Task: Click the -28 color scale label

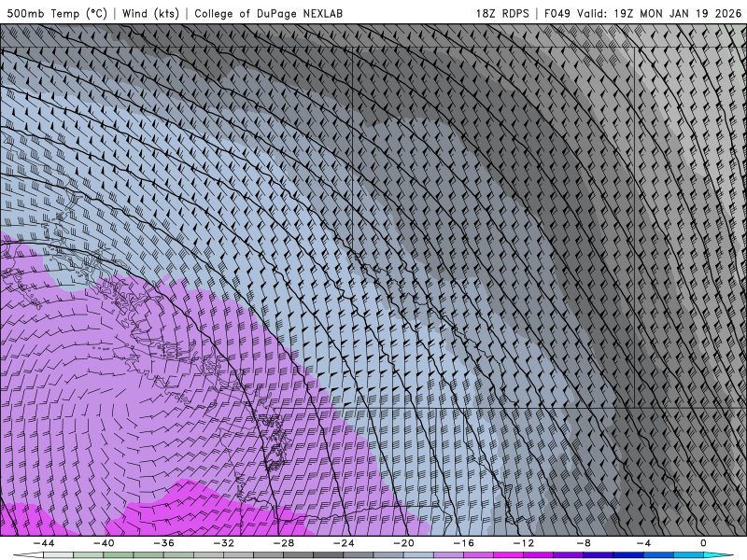Action: coord(284,543)
